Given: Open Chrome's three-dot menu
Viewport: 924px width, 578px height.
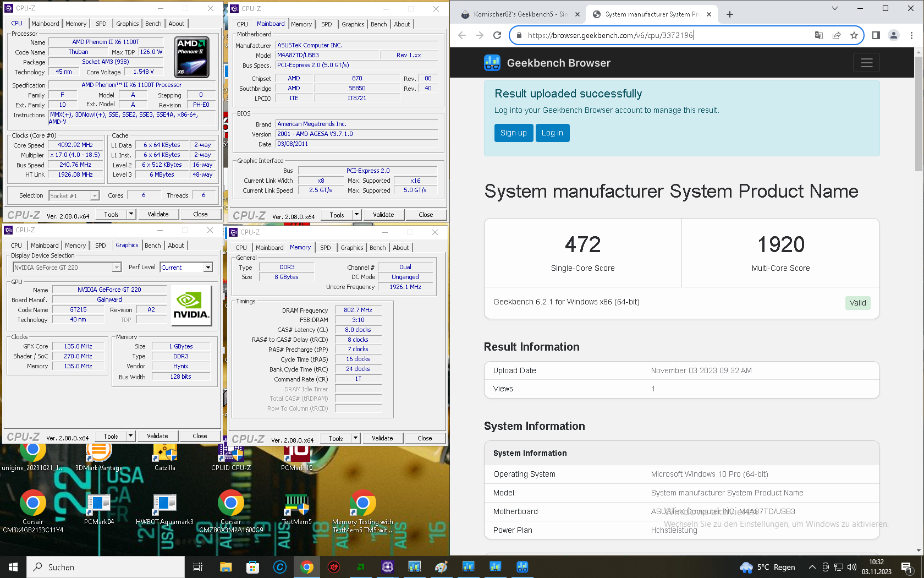Looking at the screenshot, I should 911,35.
